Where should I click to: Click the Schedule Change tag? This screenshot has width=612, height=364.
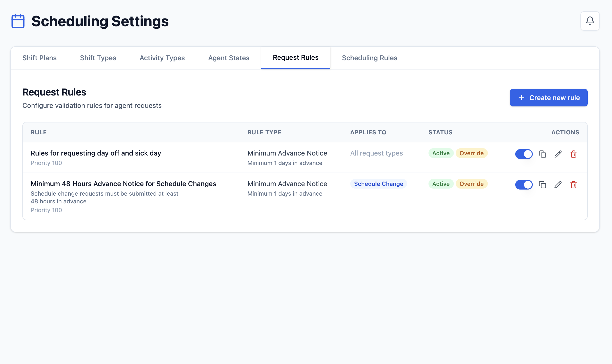point(378,184)
